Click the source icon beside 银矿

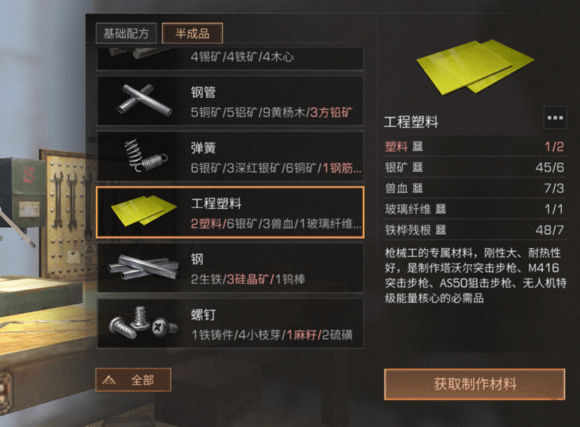point(418,167)
